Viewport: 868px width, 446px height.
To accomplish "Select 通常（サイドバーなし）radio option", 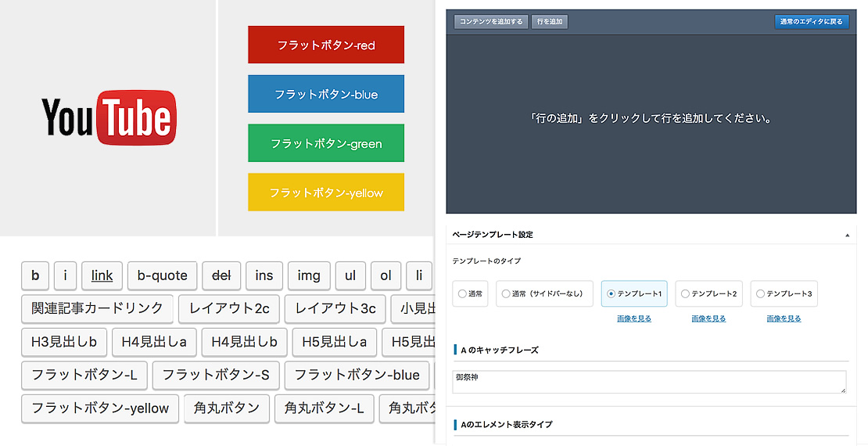I will click(x=544, y=293).
